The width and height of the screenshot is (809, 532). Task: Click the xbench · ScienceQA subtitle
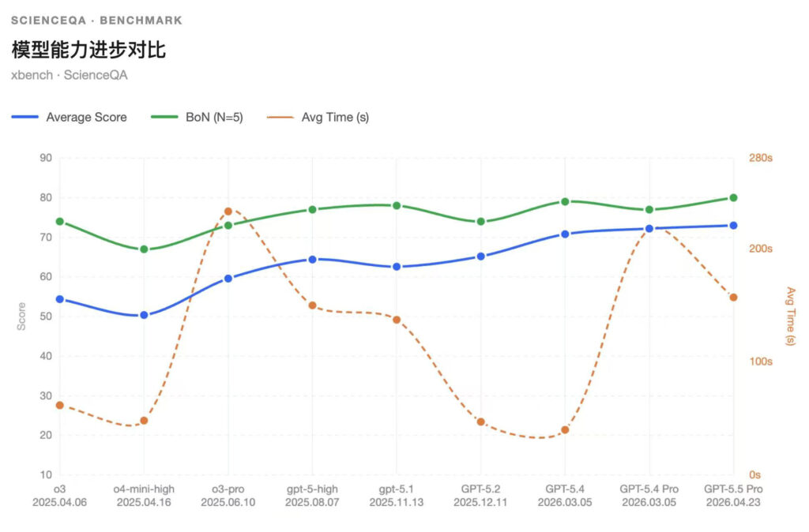click(x=70, y=76)
